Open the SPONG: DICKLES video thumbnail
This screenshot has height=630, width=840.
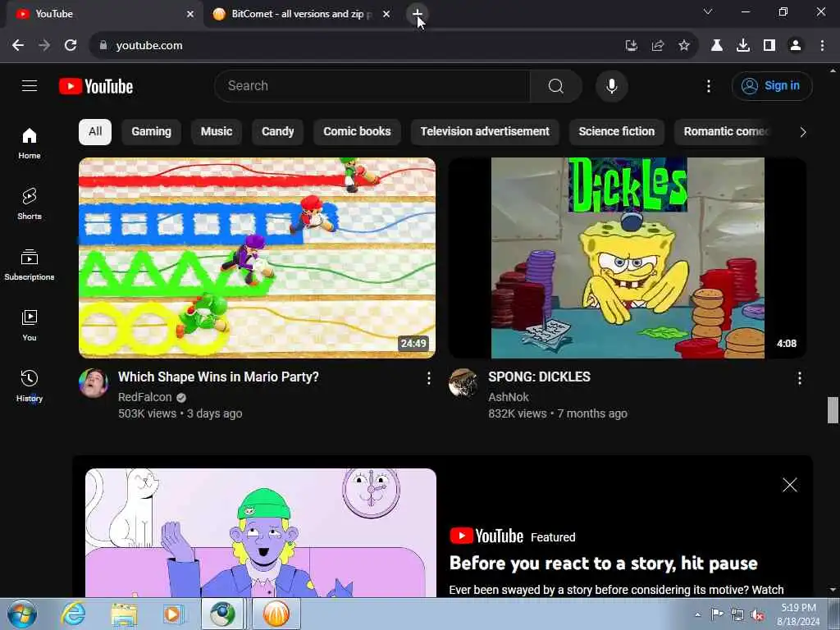pos(628,258)
